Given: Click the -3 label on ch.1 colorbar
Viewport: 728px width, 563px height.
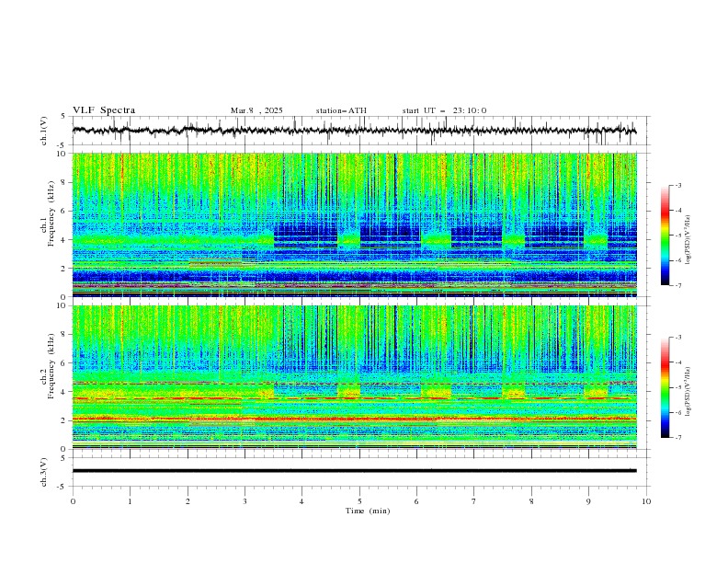Looking at the screenshot, I should (677, 185).
